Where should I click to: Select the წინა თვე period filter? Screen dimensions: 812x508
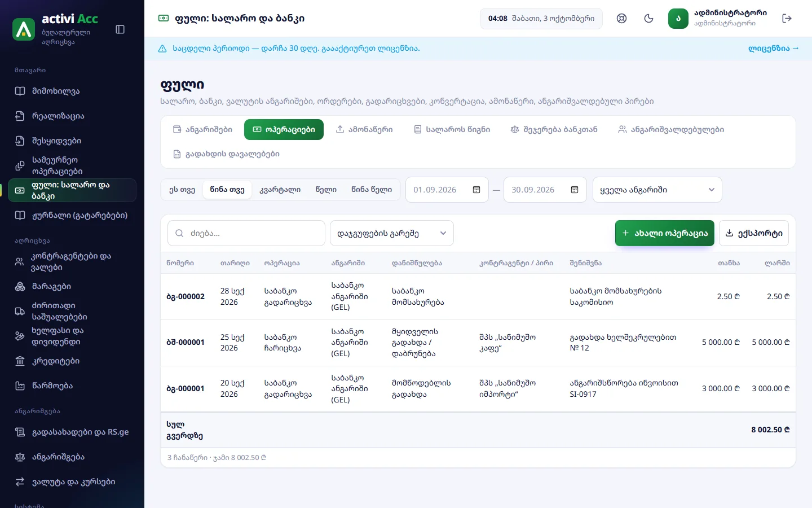point(227,190)
